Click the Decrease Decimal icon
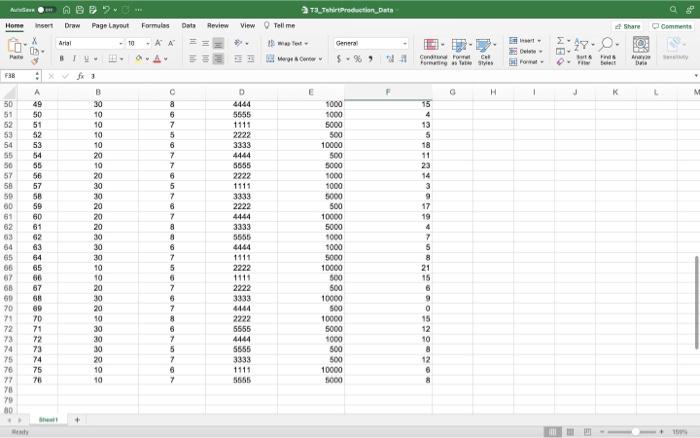The image size is (700, 438). [x=403, y=58]
